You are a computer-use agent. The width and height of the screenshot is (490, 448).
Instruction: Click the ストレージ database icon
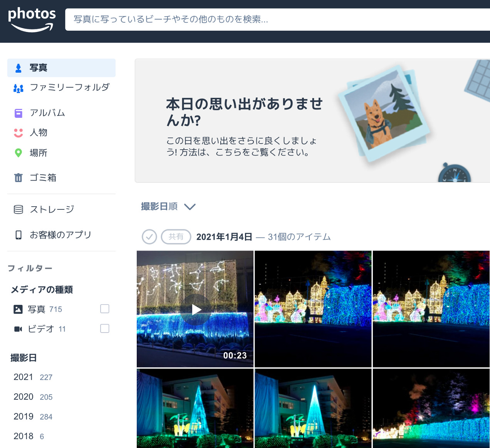[x=18, y=209]
